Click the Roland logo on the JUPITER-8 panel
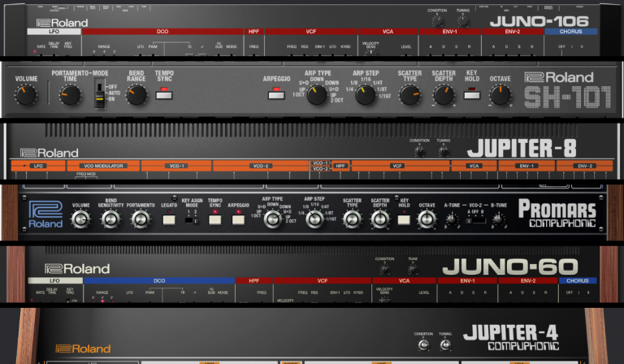The image size is (624, 364). (50, 153)
